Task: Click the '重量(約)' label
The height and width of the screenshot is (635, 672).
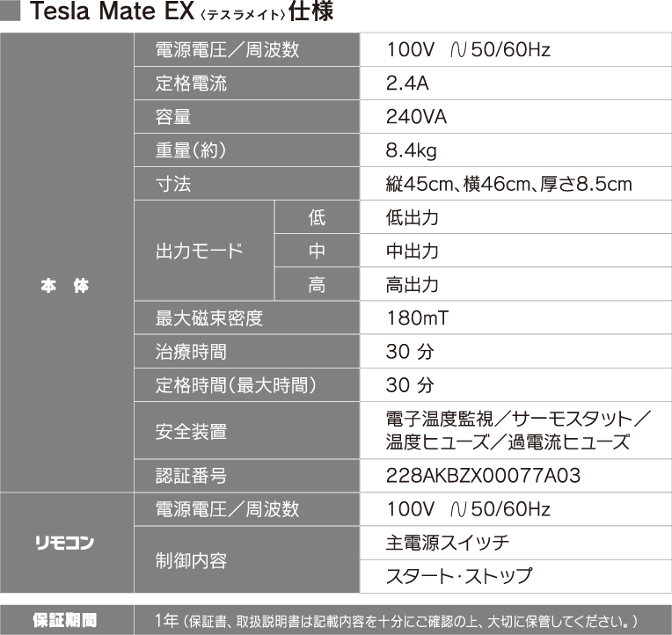Action: coord(191,150)
